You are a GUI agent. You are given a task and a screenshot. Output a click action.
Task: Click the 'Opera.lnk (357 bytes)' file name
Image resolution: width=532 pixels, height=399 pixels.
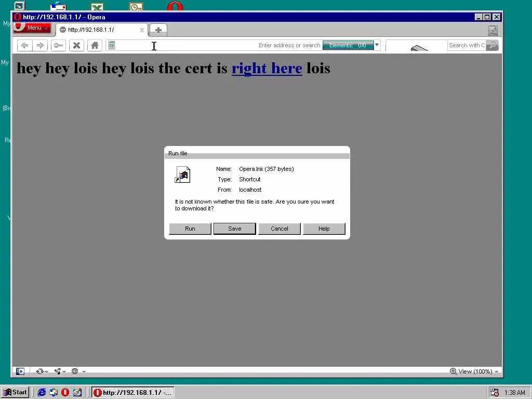point(267,169)
